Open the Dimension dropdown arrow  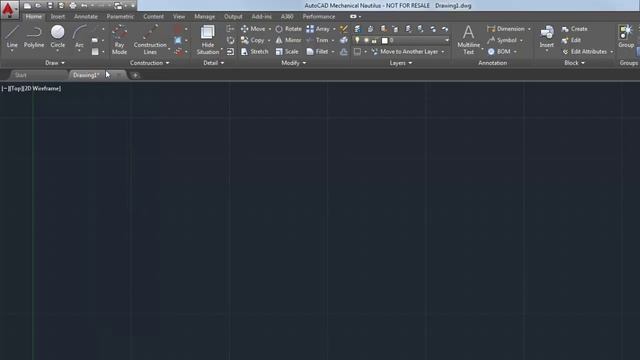529,29
